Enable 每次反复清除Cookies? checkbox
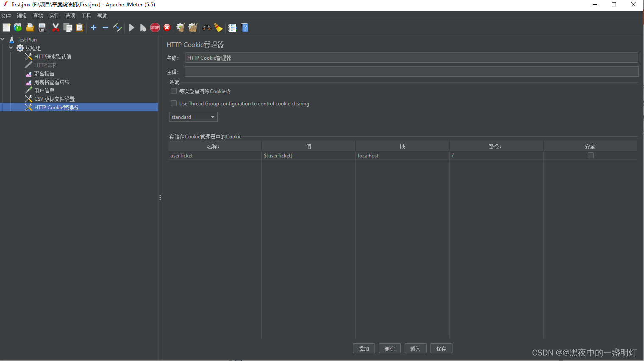The width and height of the screenshot is (644, 361). (x=174, y=91)
